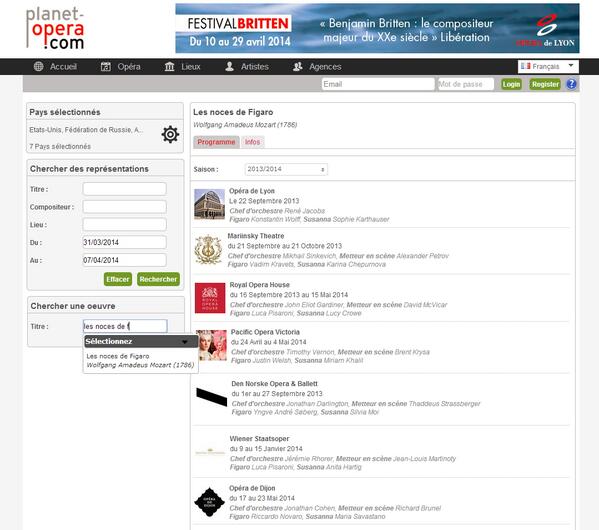The height and width of the screenshot is (530, 599).
Task: Select Les noces de Figaro suggestion
Action: [x=140, y=360]
